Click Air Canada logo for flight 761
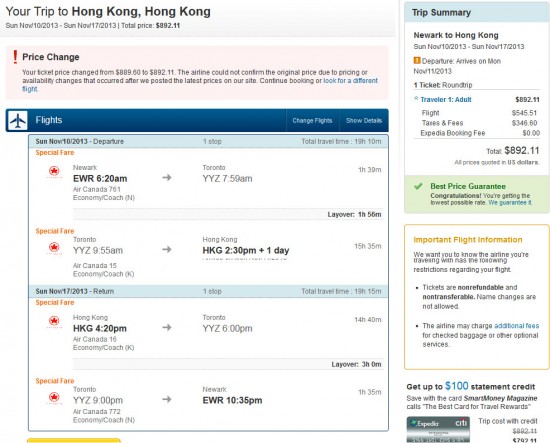 coord(54,172)
